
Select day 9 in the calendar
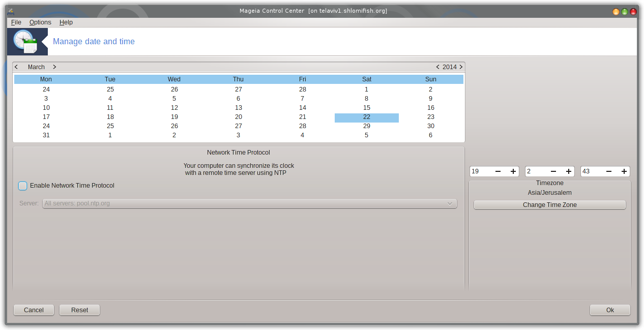431,99
